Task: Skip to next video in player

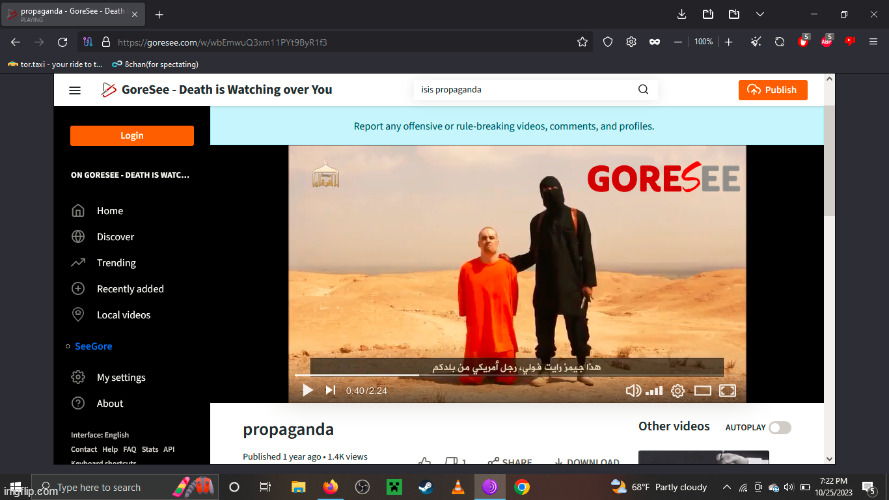Action: pos(330,390)
